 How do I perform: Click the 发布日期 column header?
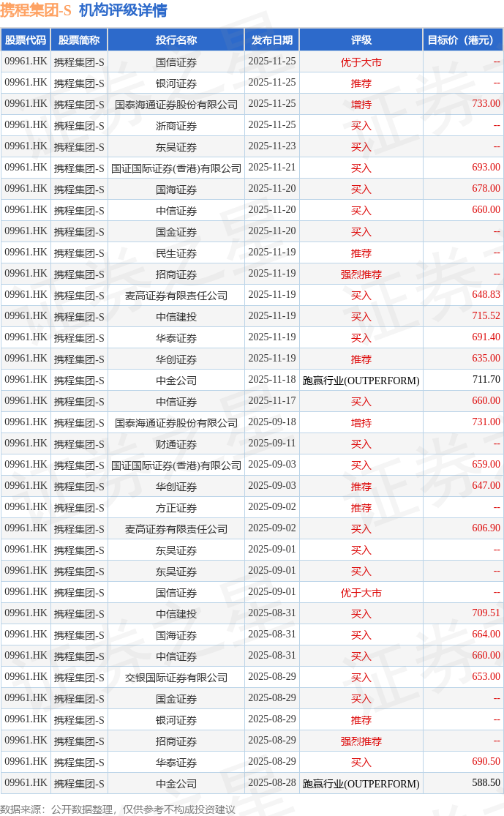pyautogui.click(x=272, y=40)
